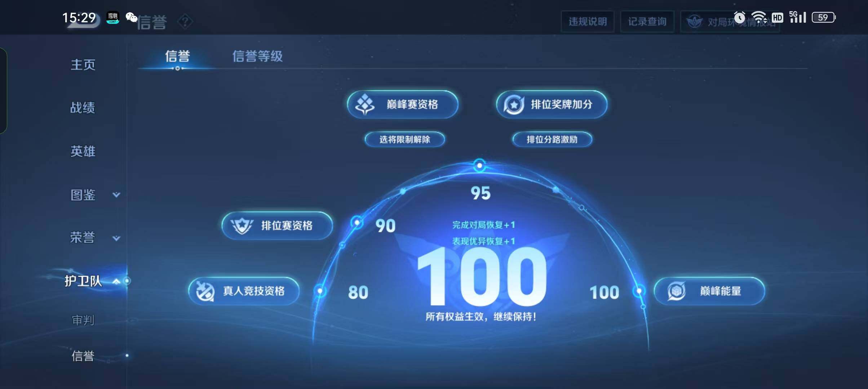Tap the 90 node on credit arc

[x=357, y=223]
